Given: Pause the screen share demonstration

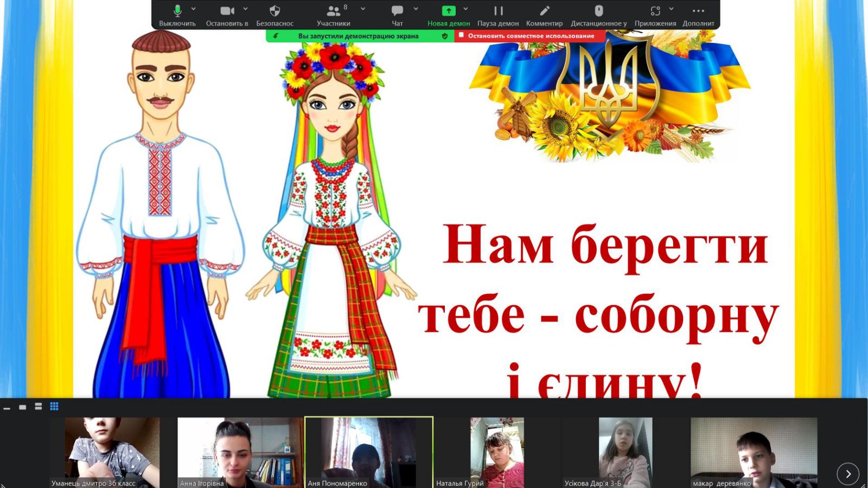Looking at the screenshot, I should (x=498, y=15).
